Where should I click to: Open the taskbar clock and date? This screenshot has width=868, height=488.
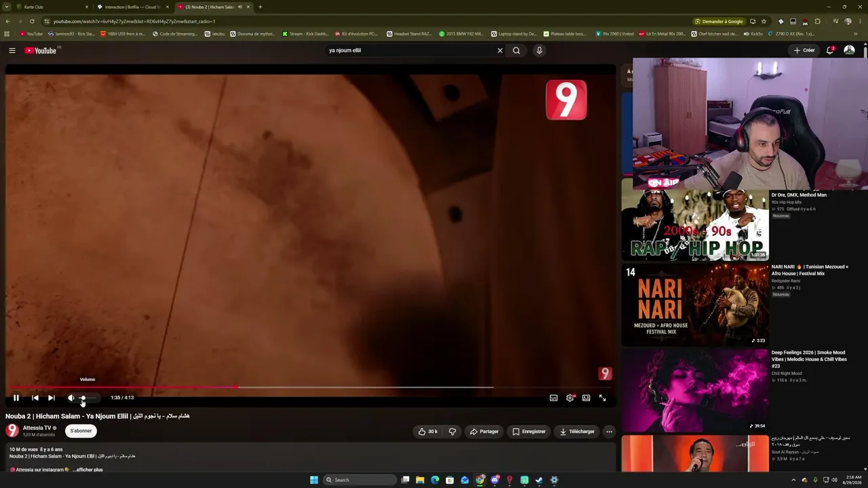851,480
